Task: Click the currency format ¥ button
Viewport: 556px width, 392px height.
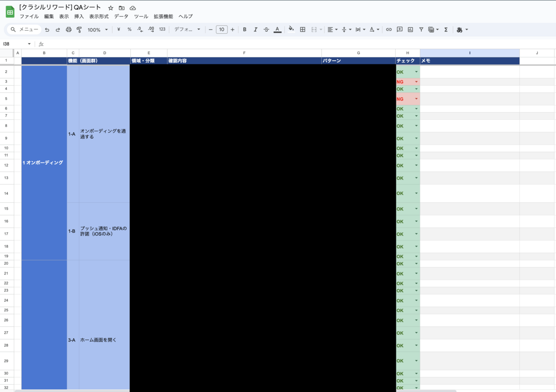Action: [x=119, y=30]
